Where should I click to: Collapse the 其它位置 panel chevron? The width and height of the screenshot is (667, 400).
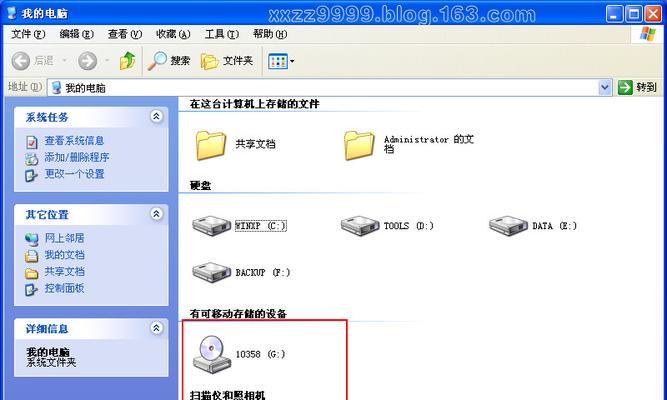click(x=156, y=214)
